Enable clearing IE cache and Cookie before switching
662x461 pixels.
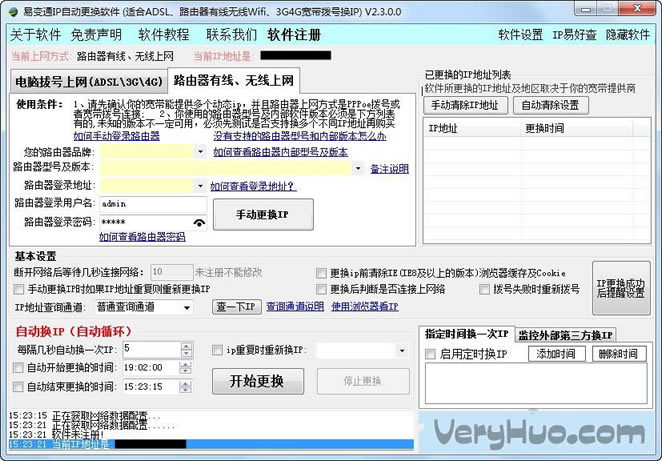click(x=321, y=273)
